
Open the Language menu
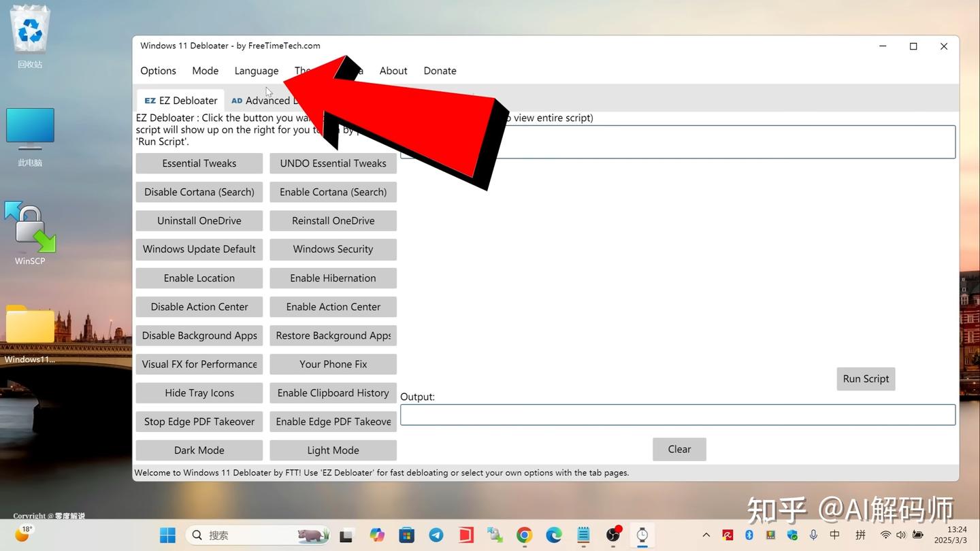pyautogui.click(x=257, y=71)
